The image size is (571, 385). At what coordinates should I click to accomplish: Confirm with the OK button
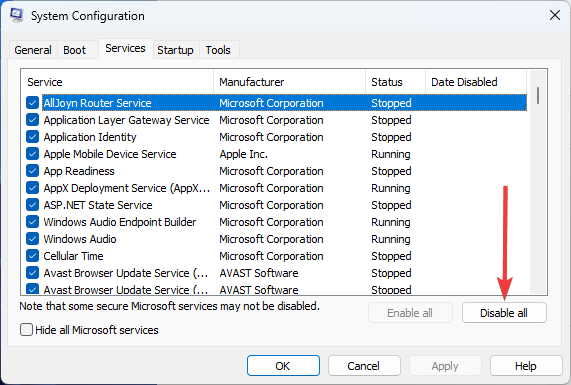point(283,366)
